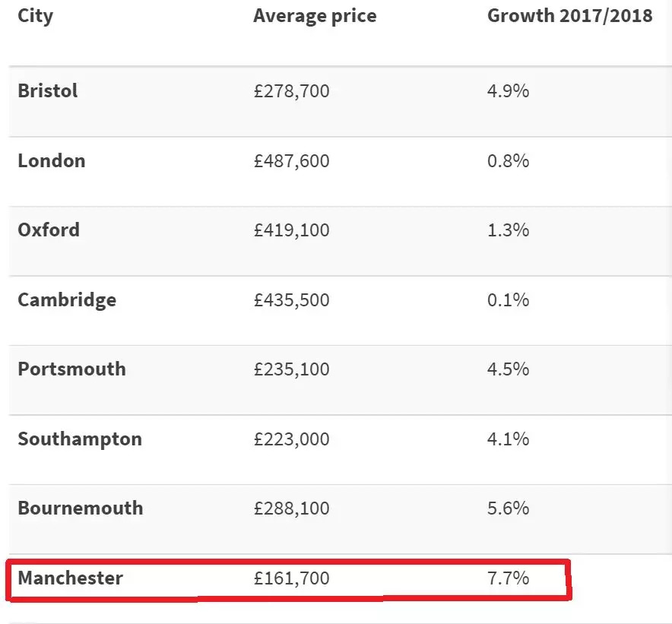Click the City column header
The image size is (672, 624).
(x=36, y=16)
